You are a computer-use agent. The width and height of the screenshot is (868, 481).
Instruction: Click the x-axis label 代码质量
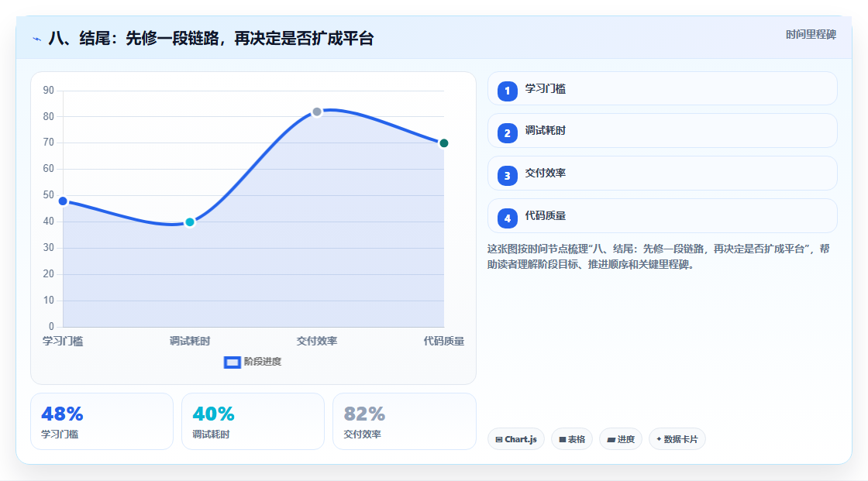pyautogui.click(x=443, y=341)
